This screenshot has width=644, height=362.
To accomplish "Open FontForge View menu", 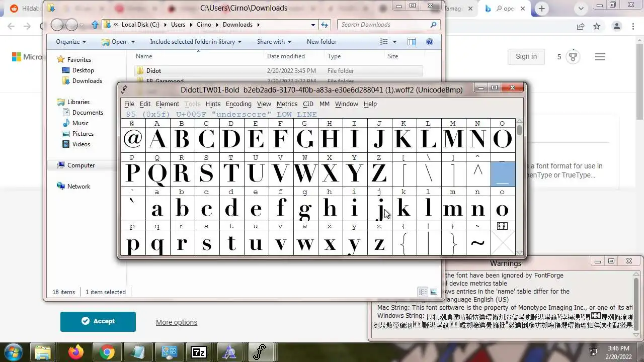I will 264,104.
